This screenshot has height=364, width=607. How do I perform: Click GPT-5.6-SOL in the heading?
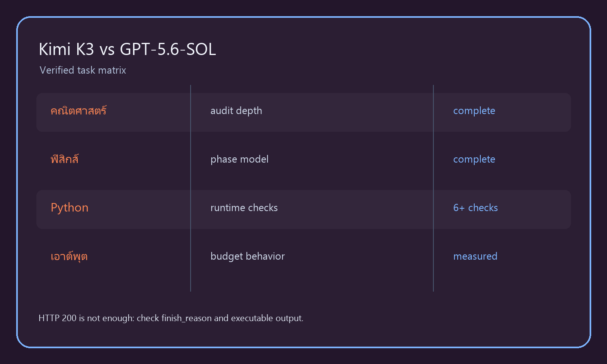tap(168, 49)
